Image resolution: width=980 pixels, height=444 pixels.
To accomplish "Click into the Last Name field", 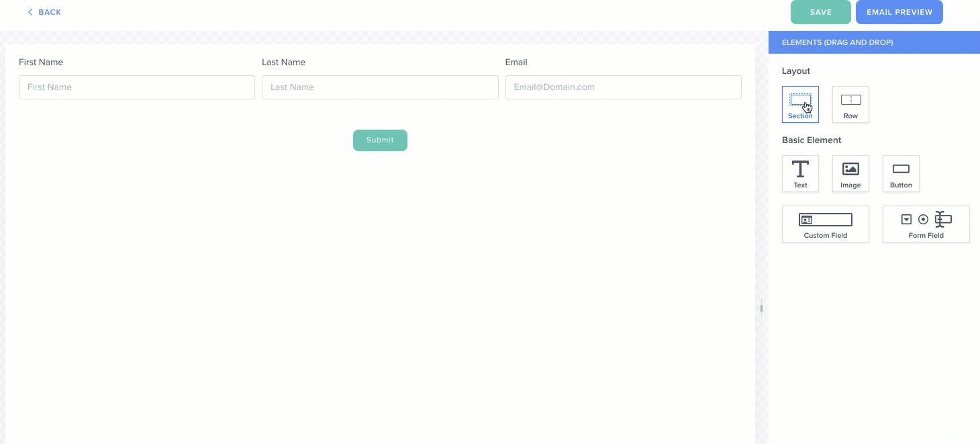I will coord(380,87).
